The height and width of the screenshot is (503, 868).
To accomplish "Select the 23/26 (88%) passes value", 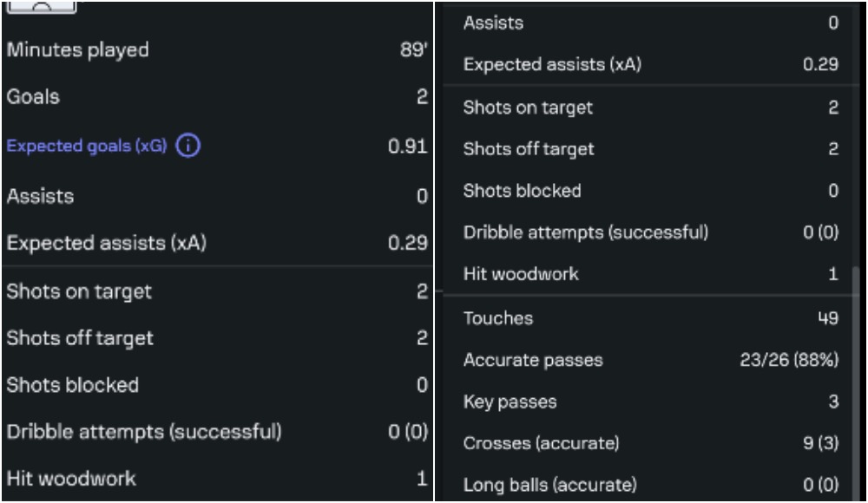I will pyautogui.click(x=789, y=360).
